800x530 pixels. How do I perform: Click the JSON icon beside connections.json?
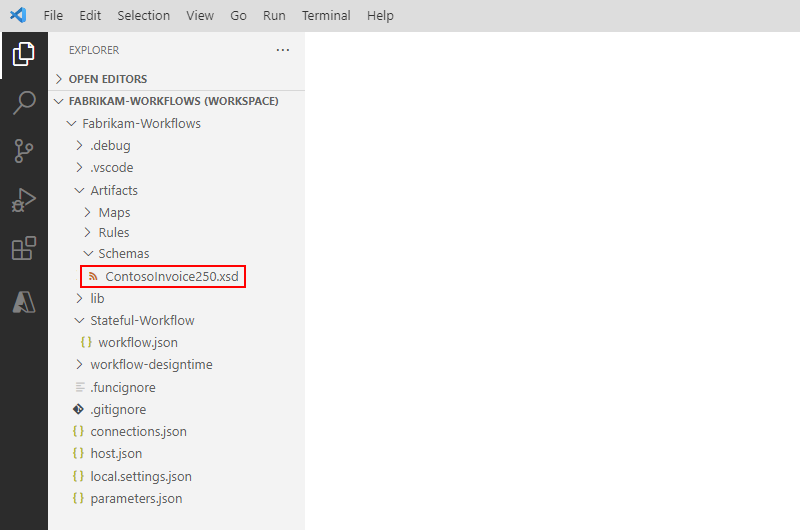click(x=78, y=432)
